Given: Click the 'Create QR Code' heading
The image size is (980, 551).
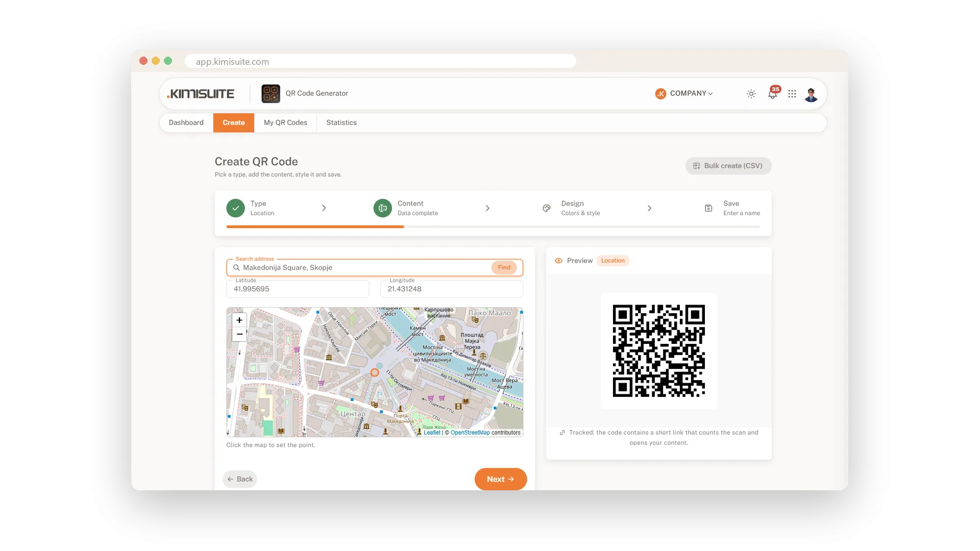Looking at the screenshot, I should click(x=256, y=162).
